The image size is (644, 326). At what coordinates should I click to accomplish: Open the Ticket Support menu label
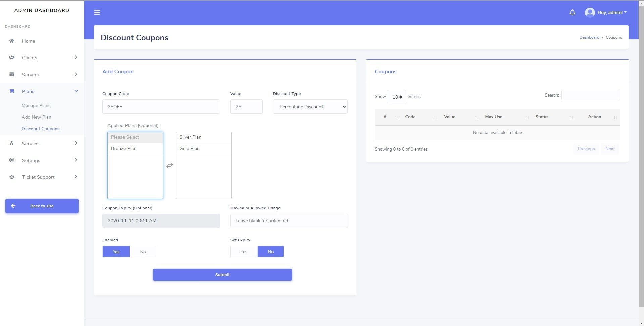pyautogui.click(x=38, y=177)
